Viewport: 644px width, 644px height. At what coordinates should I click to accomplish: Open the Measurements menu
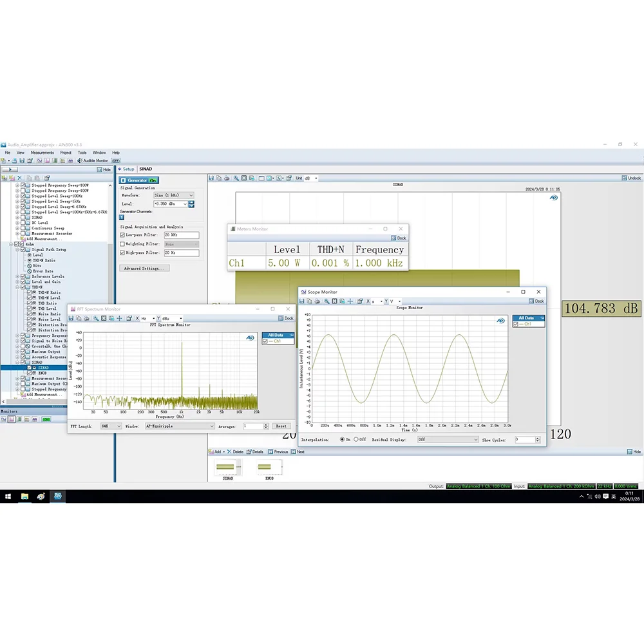tap(43, 153)
